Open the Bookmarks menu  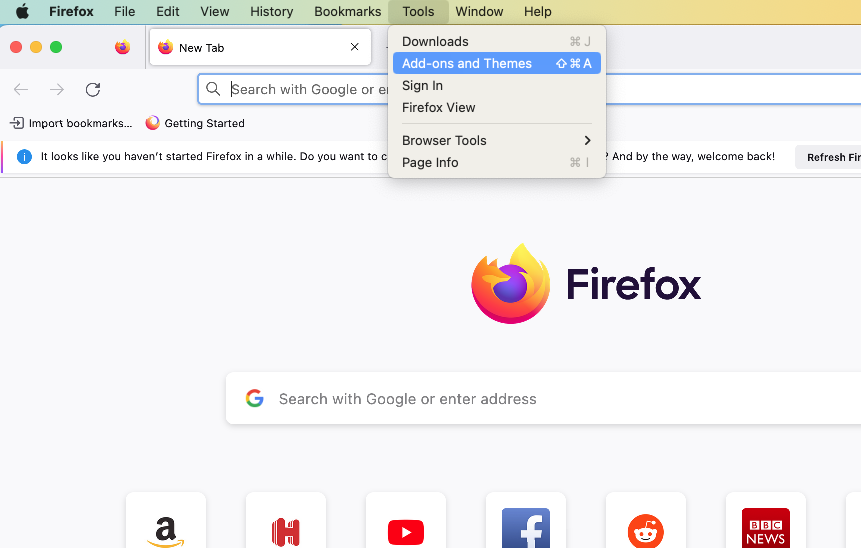pos(348,12)
